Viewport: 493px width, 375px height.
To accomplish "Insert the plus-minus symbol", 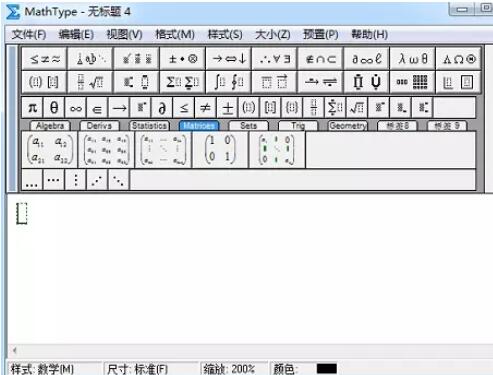I will (x=227, y=108).
